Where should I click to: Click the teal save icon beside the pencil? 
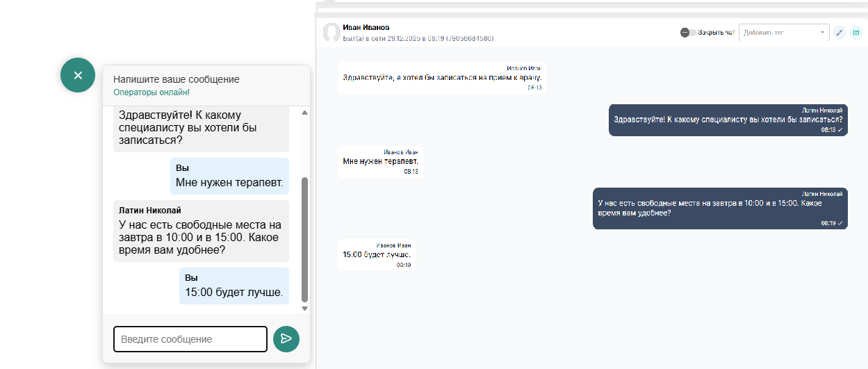click(856, 32)
